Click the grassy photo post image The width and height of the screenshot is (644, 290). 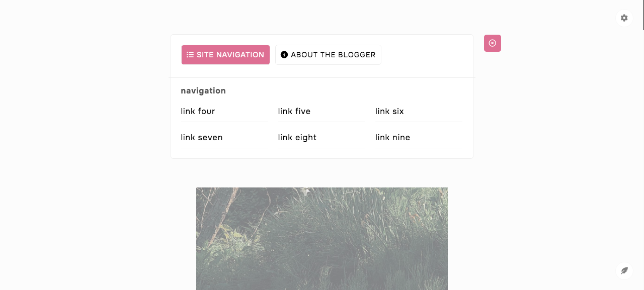tap(322, 239)
